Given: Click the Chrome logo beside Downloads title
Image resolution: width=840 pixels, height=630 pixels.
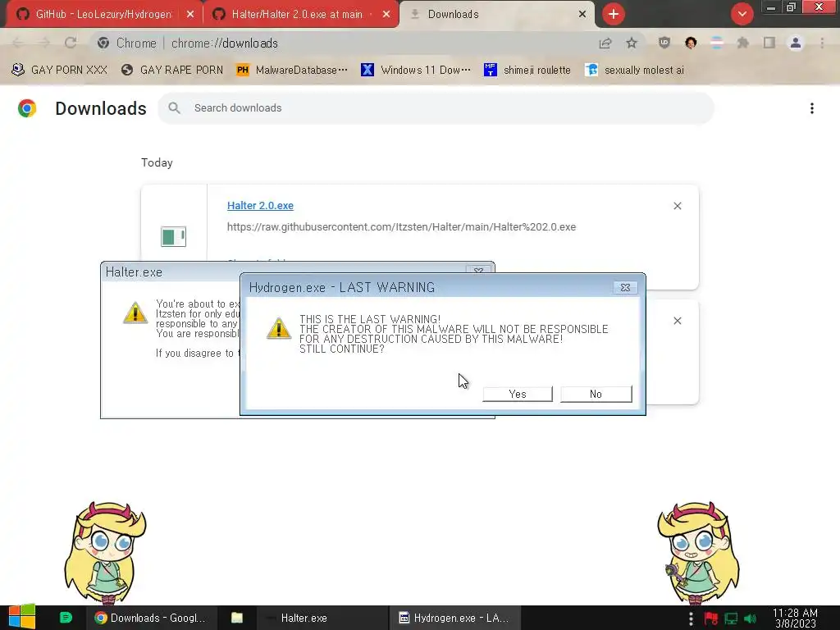Looking at the screenshot, I should pos(27,108).
